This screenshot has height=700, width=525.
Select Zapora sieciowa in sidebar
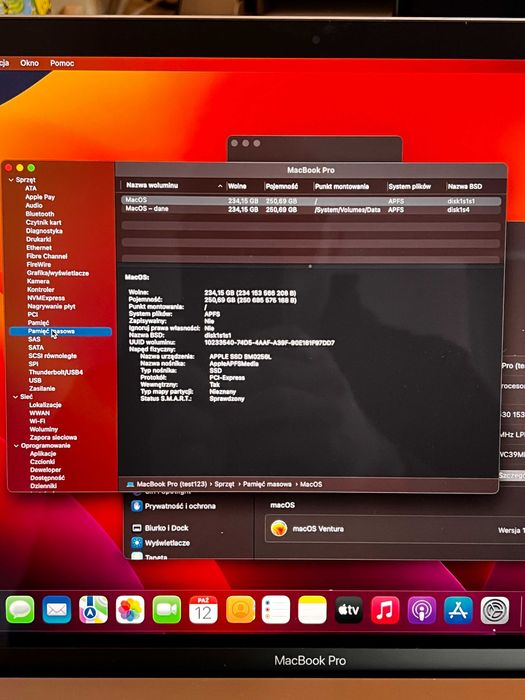[x=53, y=438]
